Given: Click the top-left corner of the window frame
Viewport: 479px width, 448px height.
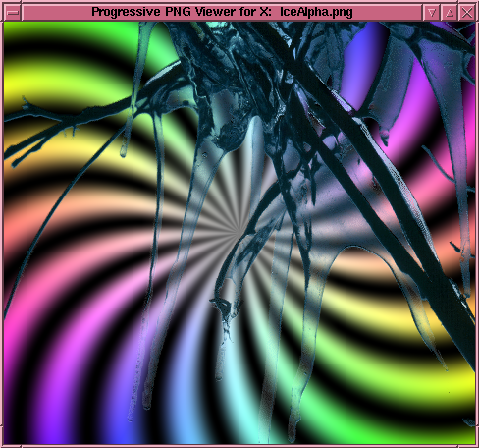Looking at the screenshot, I should tap(2, 2).
